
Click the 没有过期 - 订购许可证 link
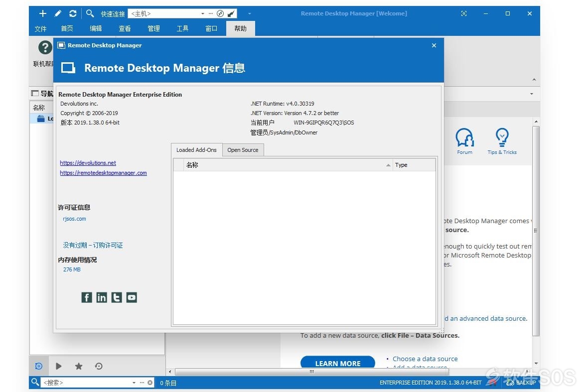(x=93, y=246)
